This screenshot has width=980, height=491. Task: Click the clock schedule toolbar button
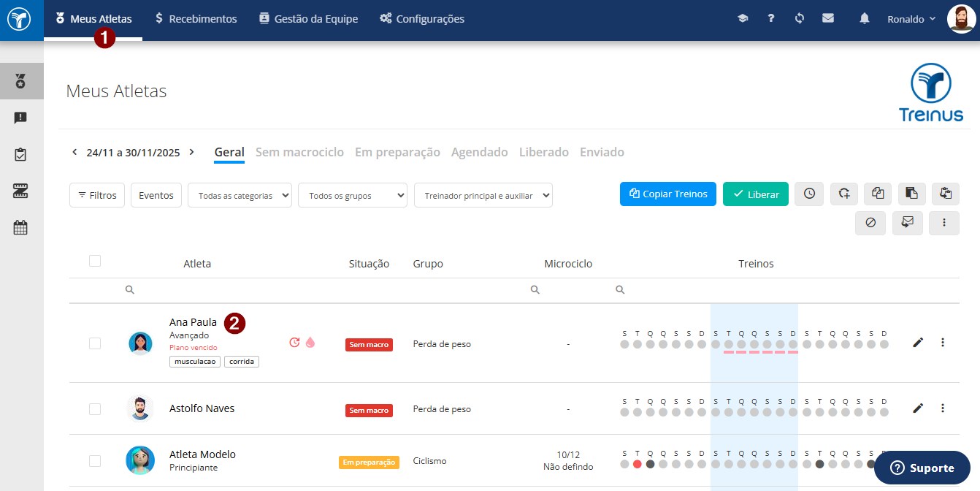(809, 194)
